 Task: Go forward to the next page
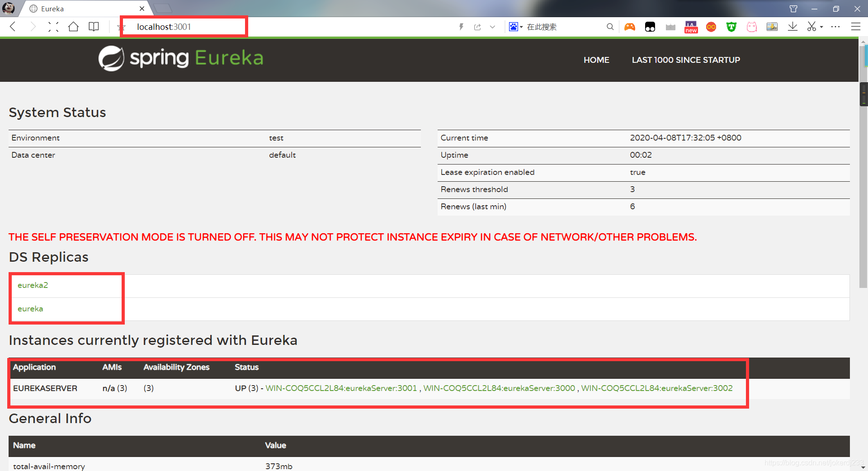coord(33,27)
